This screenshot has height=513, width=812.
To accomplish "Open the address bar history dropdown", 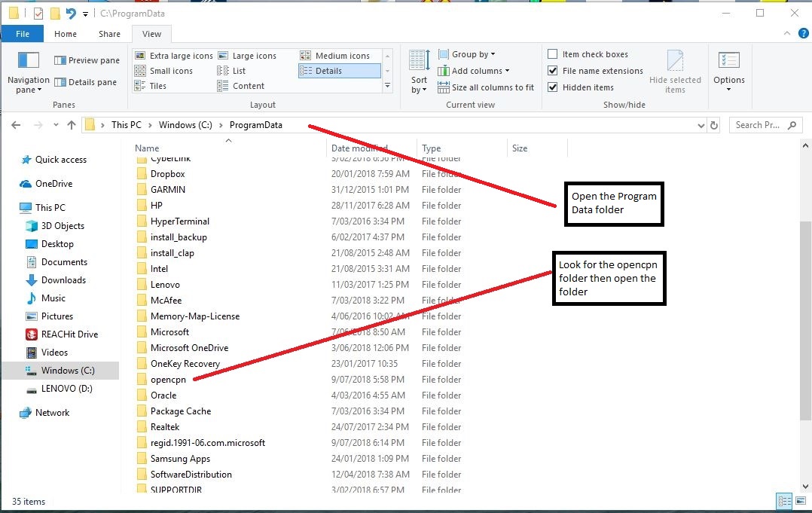I will (701, 124).
